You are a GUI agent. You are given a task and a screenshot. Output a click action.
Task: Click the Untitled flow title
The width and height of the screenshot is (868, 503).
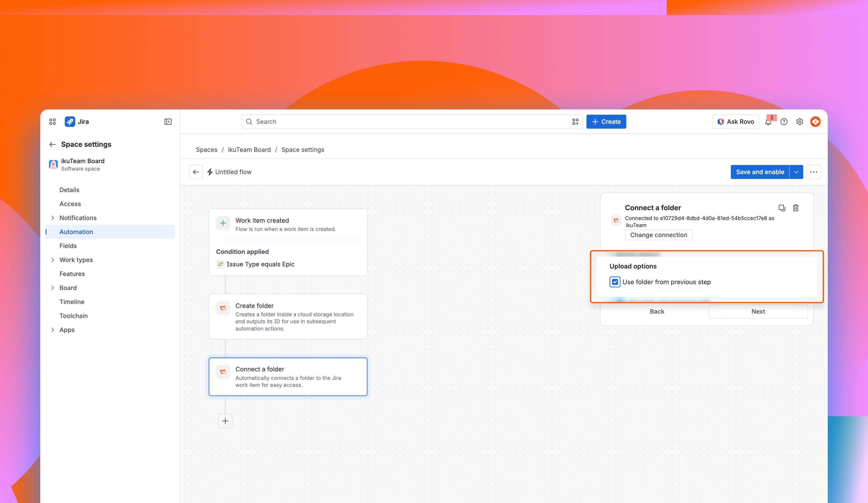point(233,172)
